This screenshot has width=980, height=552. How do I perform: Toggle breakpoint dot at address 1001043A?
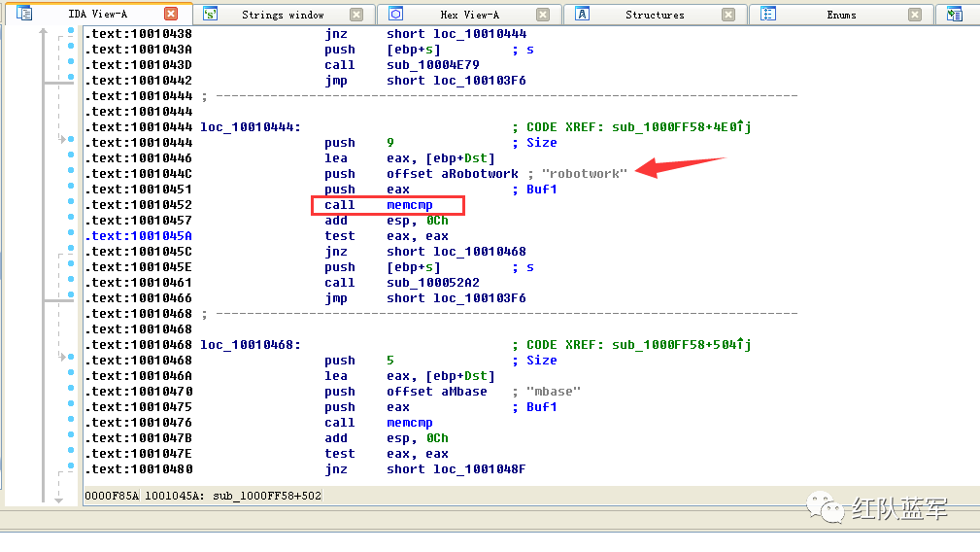click(x=71, y=47)
